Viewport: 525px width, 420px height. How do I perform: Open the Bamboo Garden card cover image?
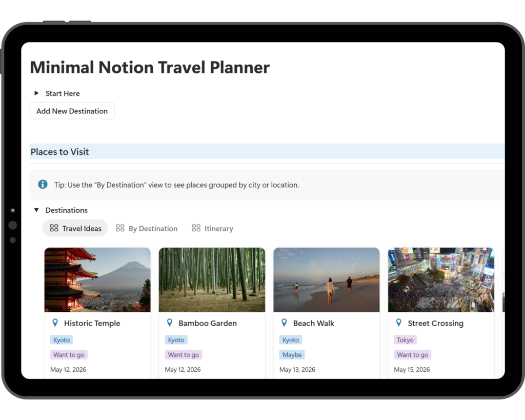[212, 279]
